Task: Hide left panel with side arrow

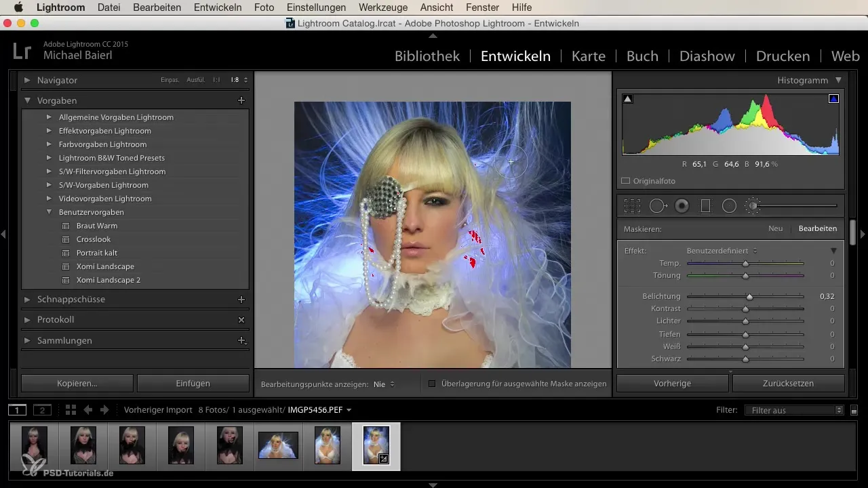Action: pyautogui.click(x=4, y=234)
